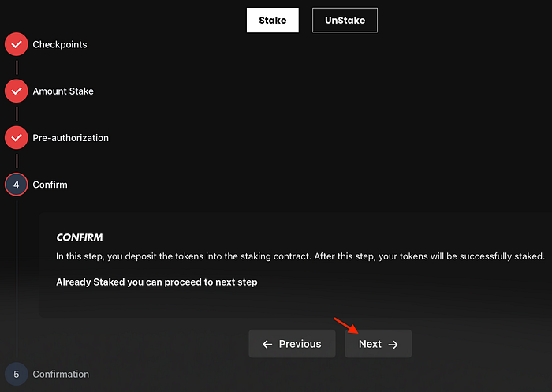
Task: Open the Pre-authorization step label
Action: (71, 138)
